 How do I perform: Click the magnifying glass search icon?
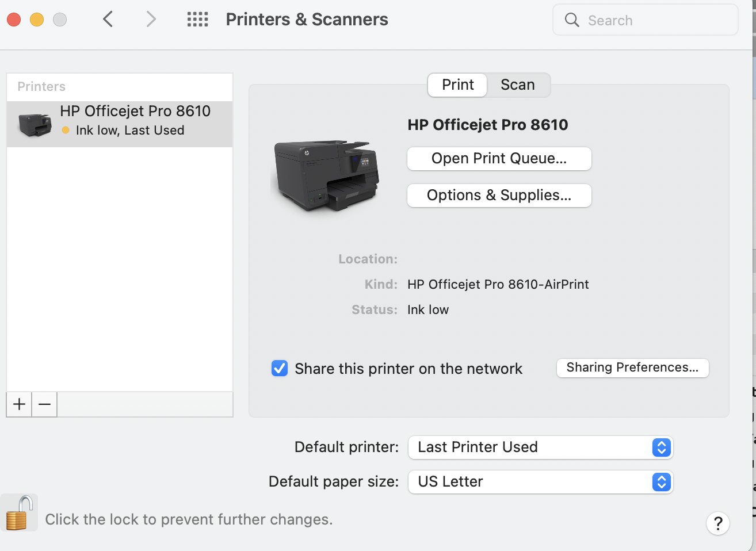[x=571, y=20]
